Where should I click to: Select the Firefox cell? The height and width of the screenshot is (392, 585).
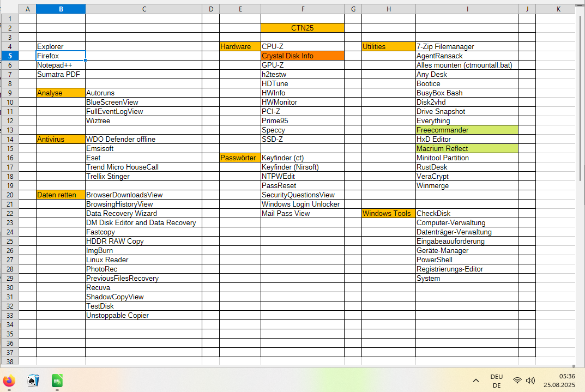[61, 56]
